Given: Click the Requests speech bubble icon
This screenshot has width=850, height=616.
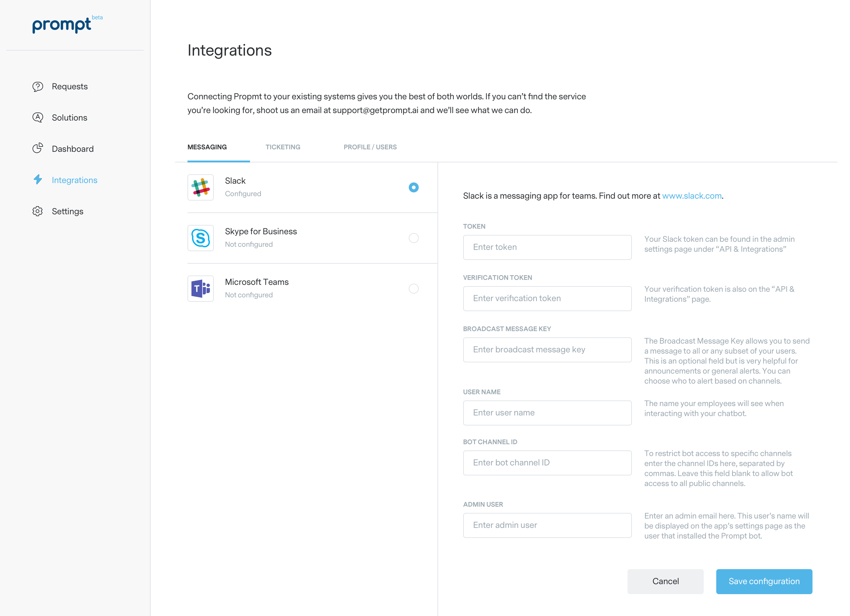Looking at the screenshot, I should click(37, 87).
